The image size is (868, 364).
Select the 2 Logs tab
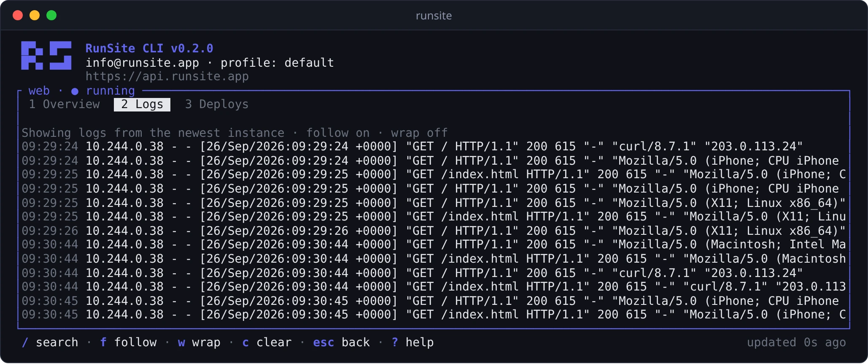(x=142, y=104)
